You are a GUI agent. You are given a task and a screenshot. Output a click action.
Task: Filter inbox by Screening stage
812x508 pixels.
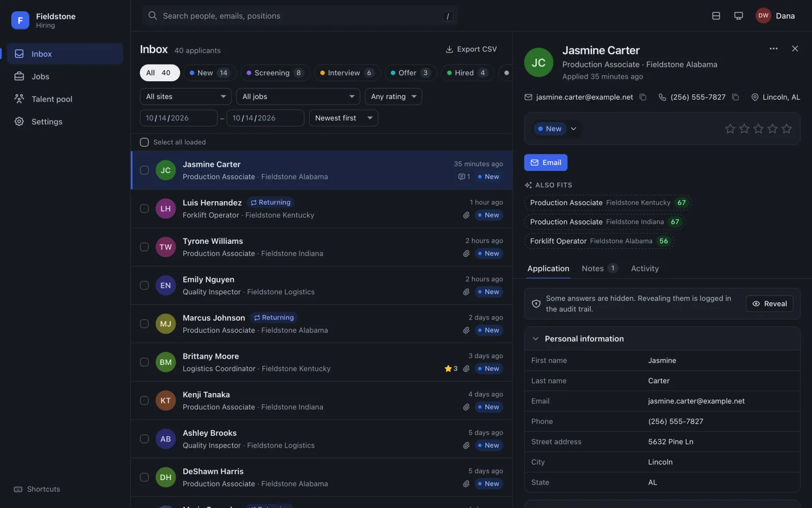[275, 73]
